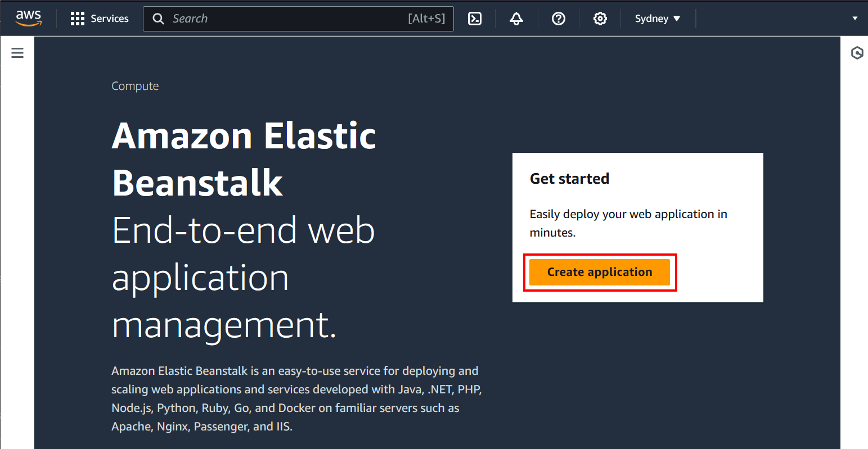Open the Amazon Q assistant panel
Viewport: 868px width, 449px height.
coord(857,53)
